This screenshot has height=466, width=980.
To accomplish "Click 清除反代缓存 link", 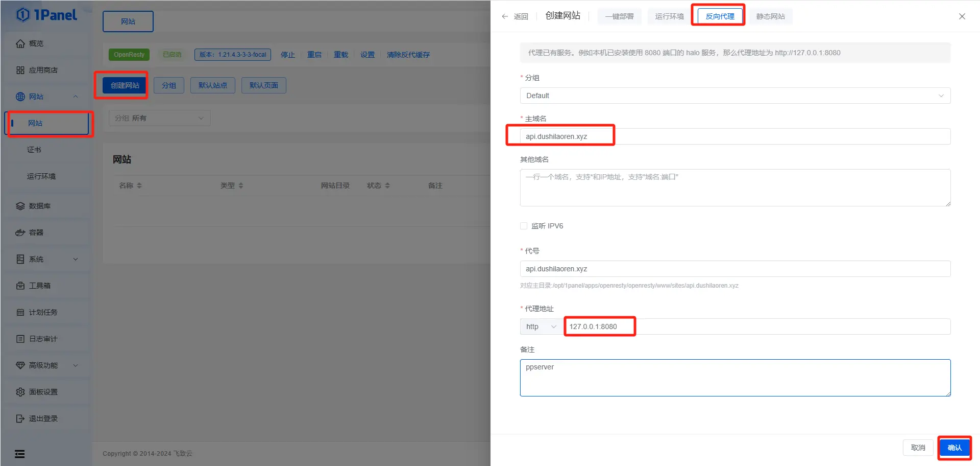I will 408,55.
